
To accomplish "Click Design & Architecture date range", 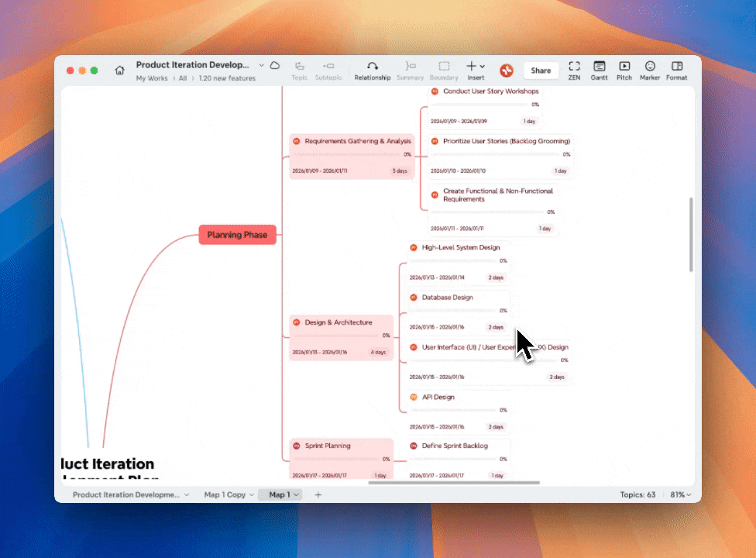I will [x=320, y=352].
